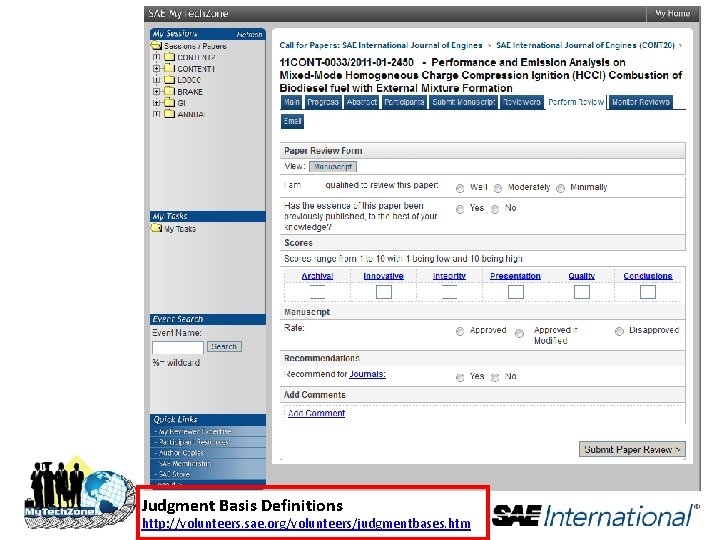Choose Yes for previously published
The width and height of the screenshot is (720, 540).
tap(460, 209)
